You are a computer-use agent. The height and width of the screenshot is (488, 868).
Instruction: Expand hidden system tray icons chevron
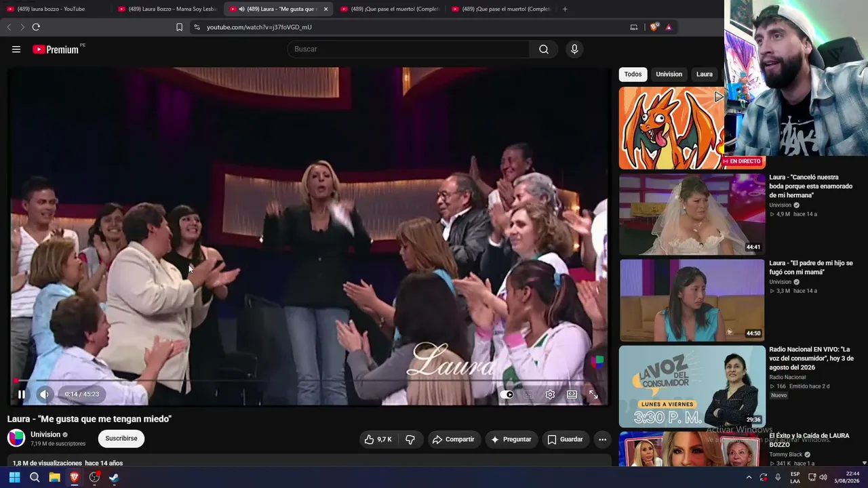pos(749,477)
